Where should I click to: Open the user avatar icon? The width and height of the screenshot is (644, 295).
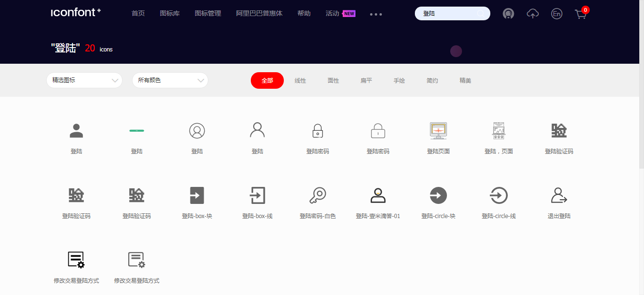[x=508, y=14]
